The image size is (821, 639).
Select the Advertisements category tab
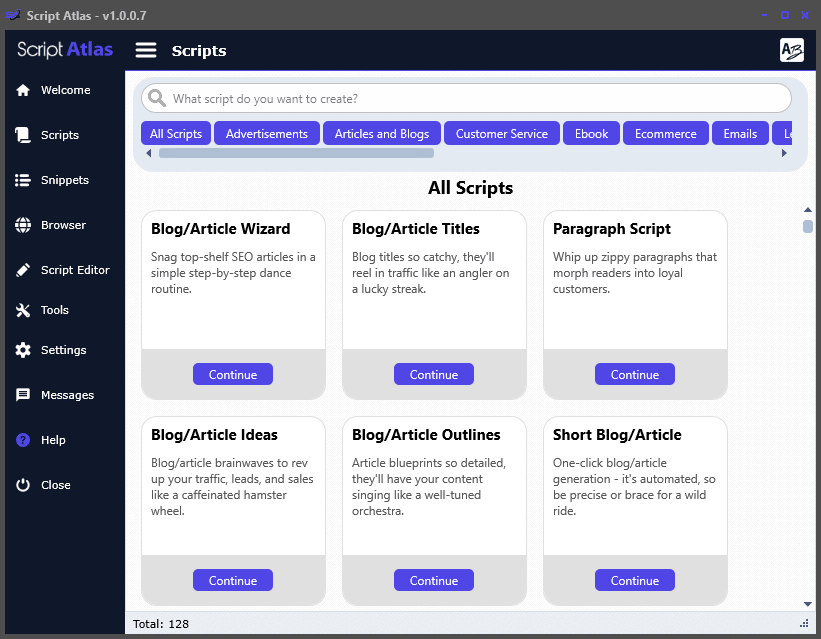[267, 134]
